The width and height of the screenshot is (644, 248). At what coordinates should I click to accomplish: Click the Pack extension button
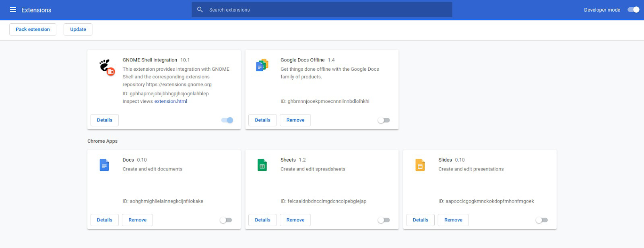(33, 29)
